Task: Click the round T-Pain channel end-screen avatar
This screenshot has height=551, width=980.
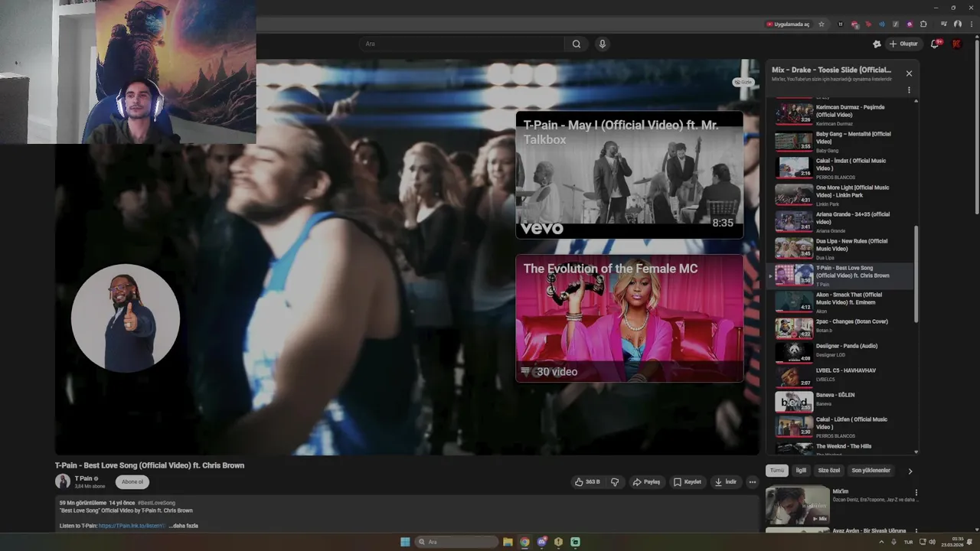Action: pos(126,318)
